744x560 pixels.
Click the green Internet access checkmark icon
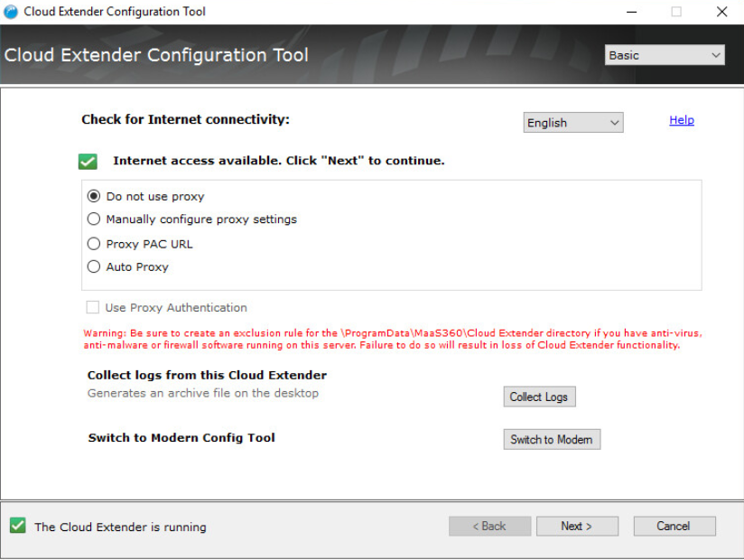coord(88,162)
